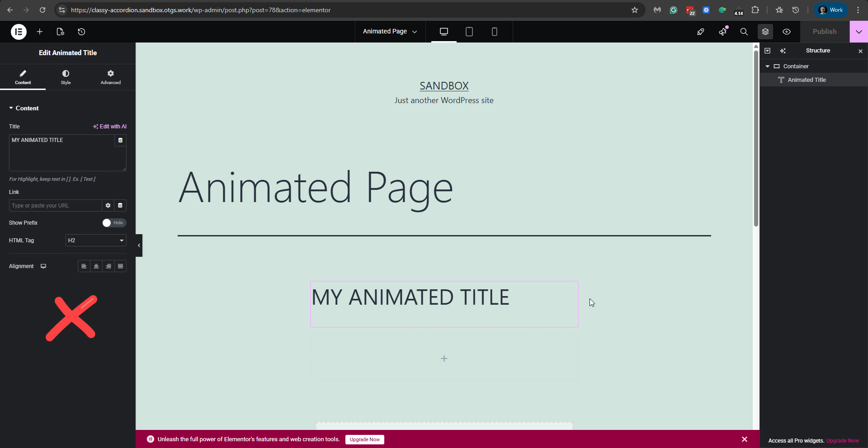Open Add Element plus icon in top bar
Screen dimensions: 868x448
point(40,32)
